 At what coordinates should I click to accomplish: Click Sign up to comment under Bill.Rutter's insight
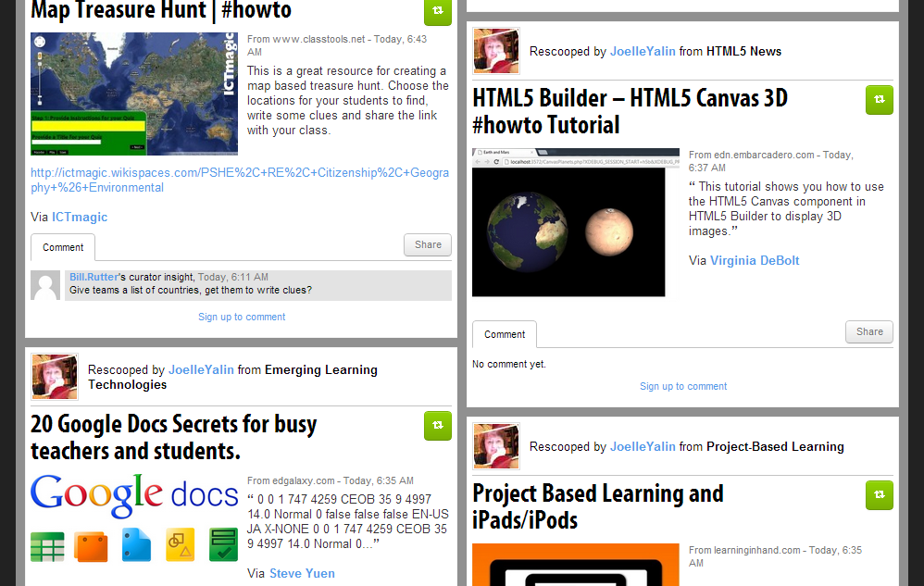click(242, 317)
